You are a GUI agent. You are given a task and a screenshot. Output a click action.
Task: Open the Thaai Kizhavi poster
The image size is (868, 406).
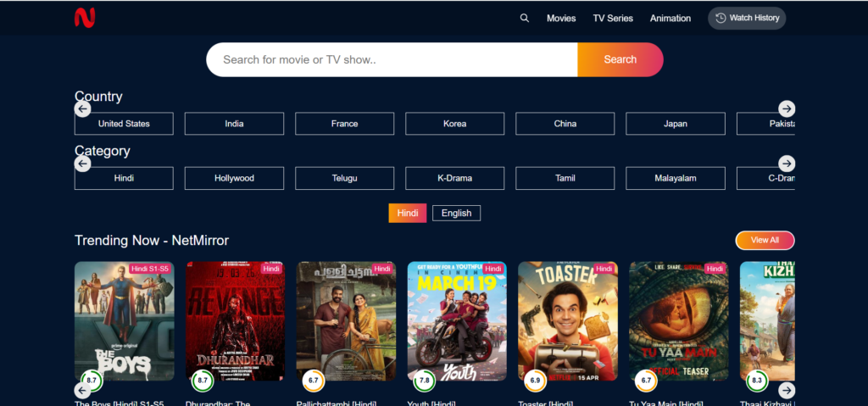pyautogui.click(x=767, y=321)
